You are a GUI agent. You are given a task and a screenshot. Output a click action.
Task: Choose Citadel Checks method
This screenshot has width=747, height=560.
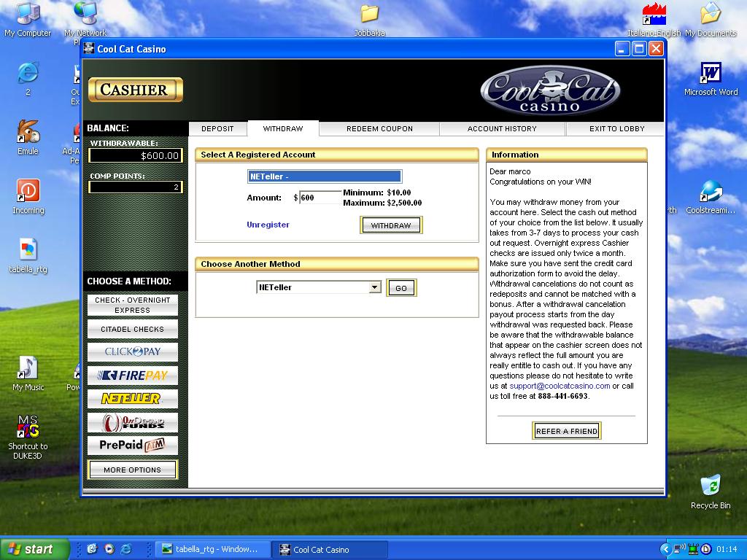coord(133,329)
